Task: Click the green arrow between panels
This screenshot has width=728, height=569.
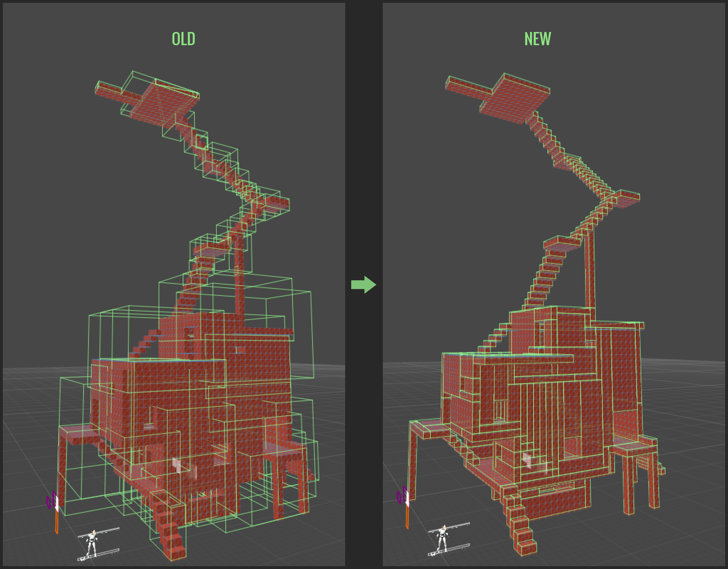Action: click(x=363, y=284)
